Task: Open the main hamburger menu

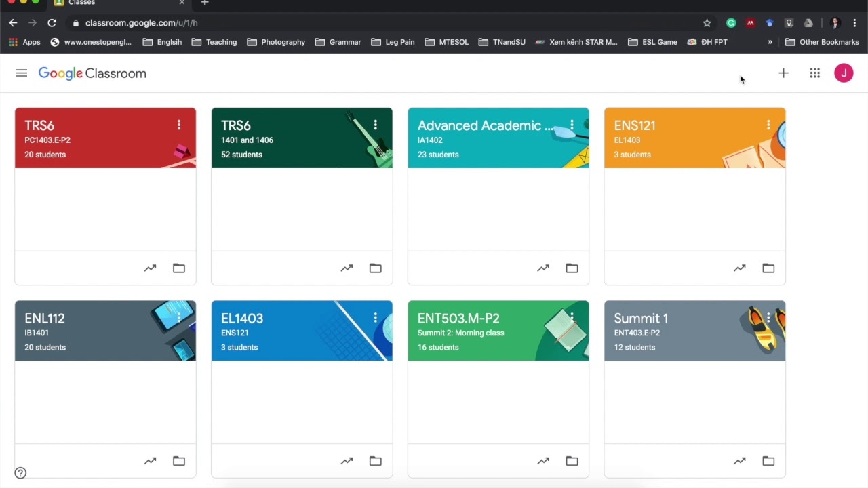Action: 22,73
